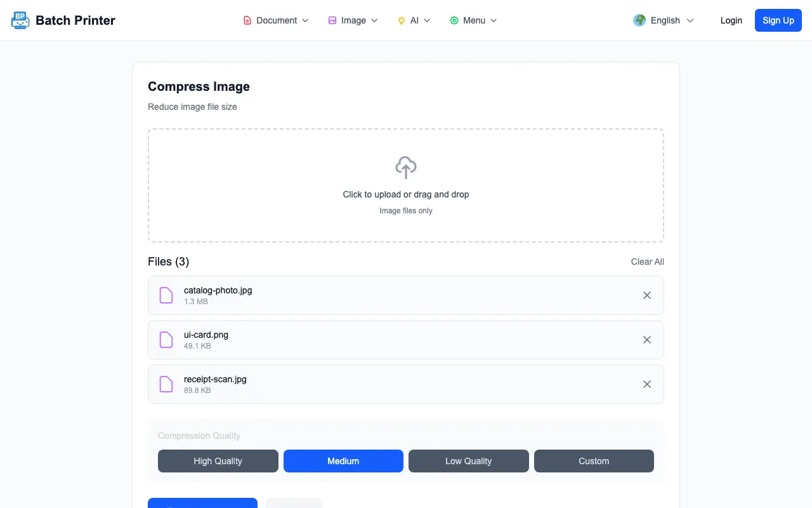Image resolution: width=812 pixels, height=508 pixels.
Task: Open the Document menu
Action: [276, 20]
